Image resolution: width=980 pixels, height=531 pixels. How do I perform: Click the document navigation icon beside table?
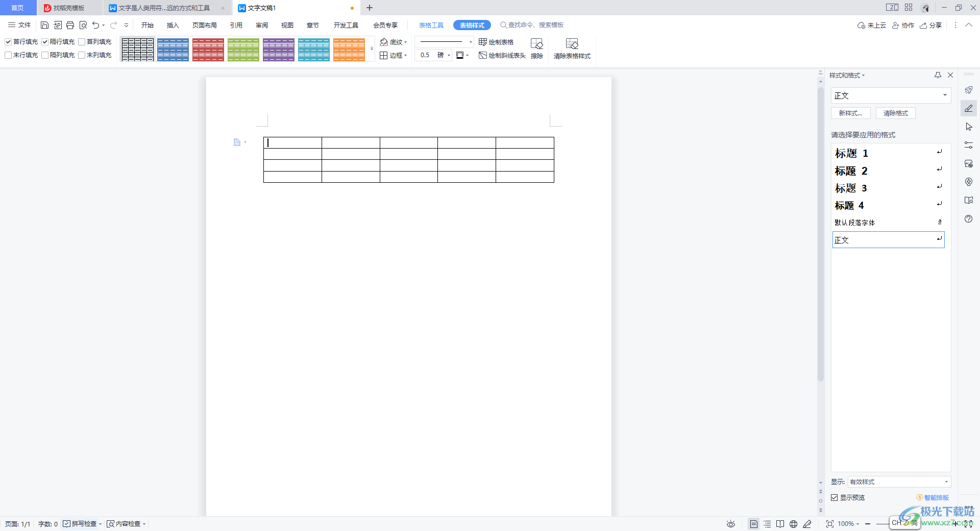click(237, 142)
